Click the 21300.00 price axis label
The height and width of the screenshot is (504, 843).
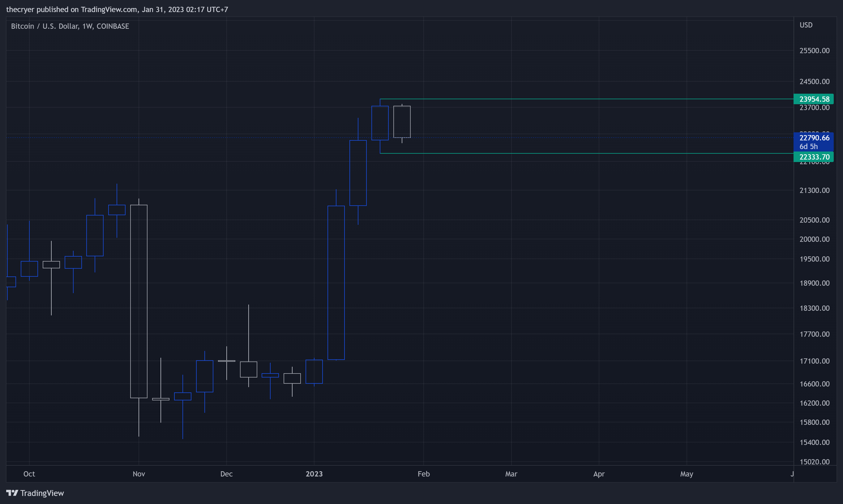[x=815, y=190]
